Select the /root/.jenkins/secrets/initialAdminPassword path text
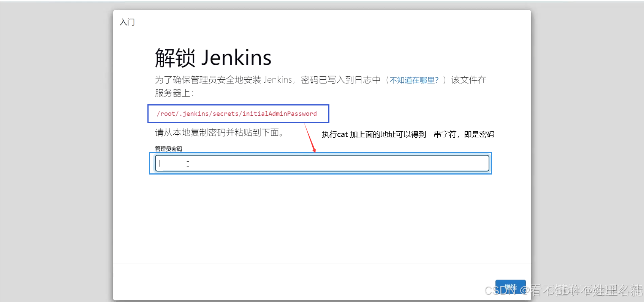This screenshot has height=302, width=644. pyautogui.click(x=237, y=113)
